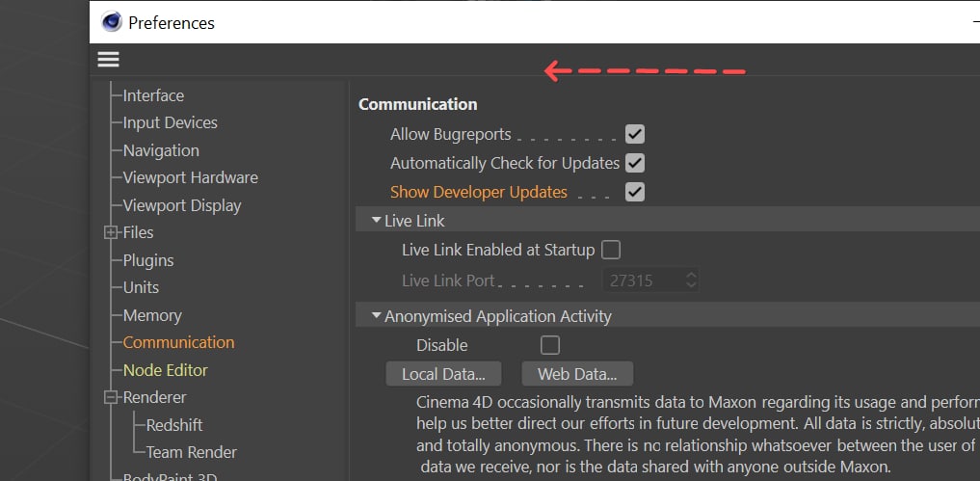Collapse the Live Link section
Viewport: 980px width, 481px height.
point(376,220)
